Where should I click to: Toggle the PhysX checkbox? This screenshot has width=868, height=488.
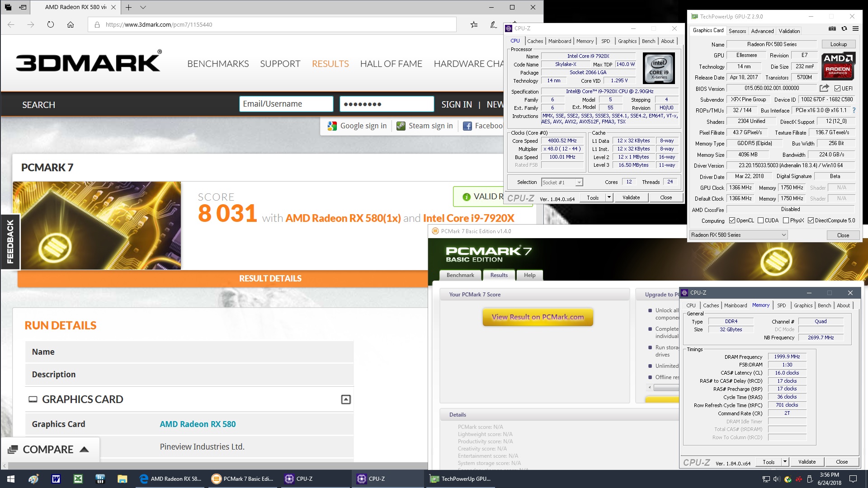(786, 221)
